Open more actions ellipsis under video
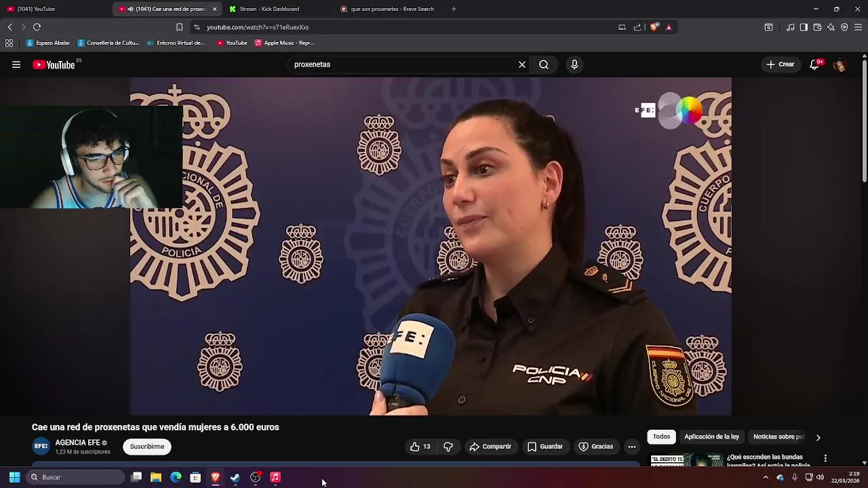 (x=632, y=447)
